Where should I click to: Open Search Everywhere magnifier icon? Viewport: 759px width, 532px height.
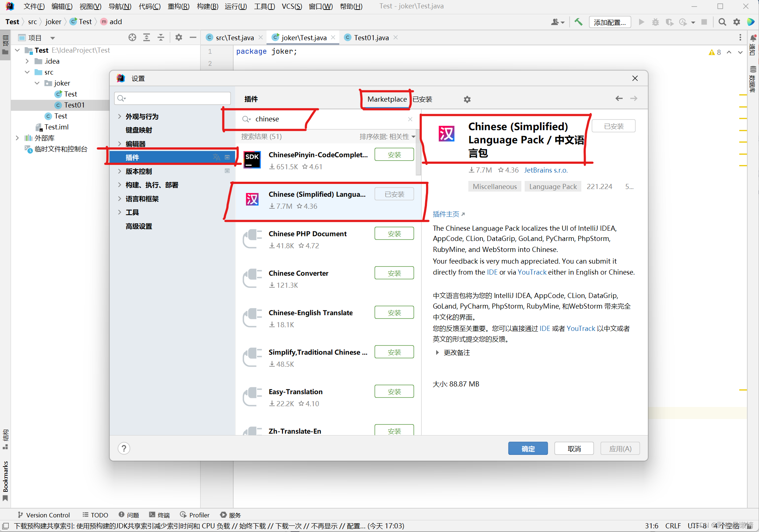pos(722,22)
